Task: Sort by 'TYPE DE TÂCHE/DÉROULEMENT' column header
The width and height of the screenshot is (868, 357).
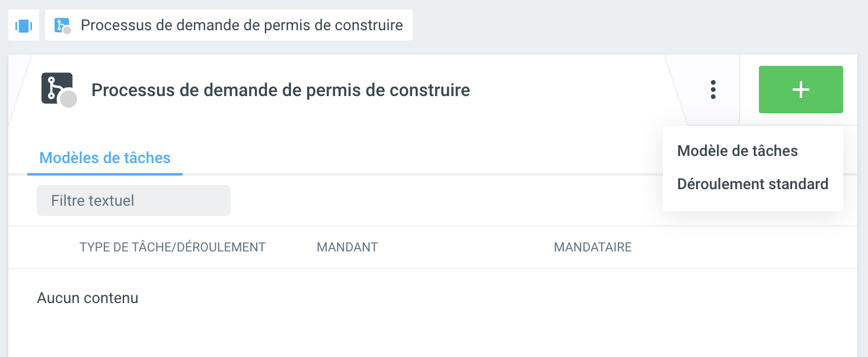Action: (x=172, y=247)
